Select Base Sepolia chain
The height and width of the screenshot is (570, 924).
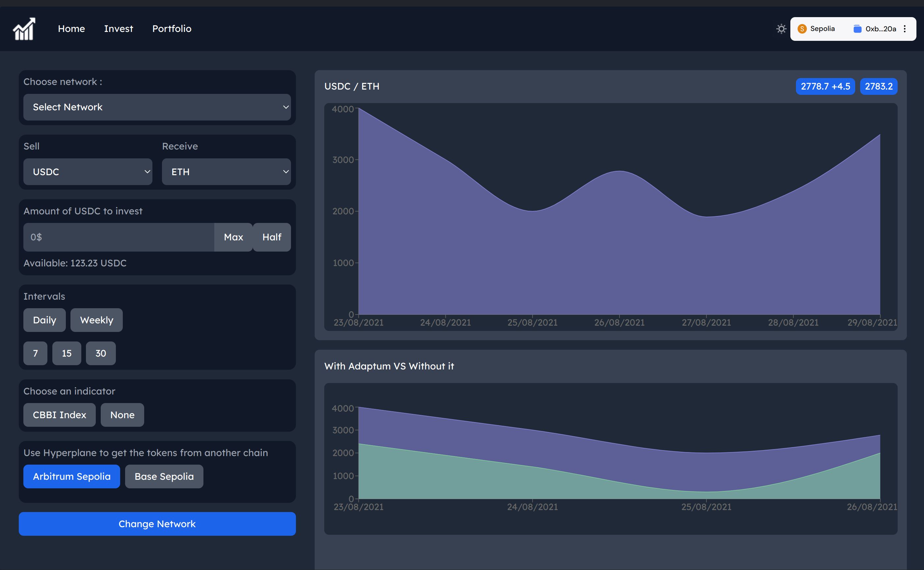pos(164,476)
